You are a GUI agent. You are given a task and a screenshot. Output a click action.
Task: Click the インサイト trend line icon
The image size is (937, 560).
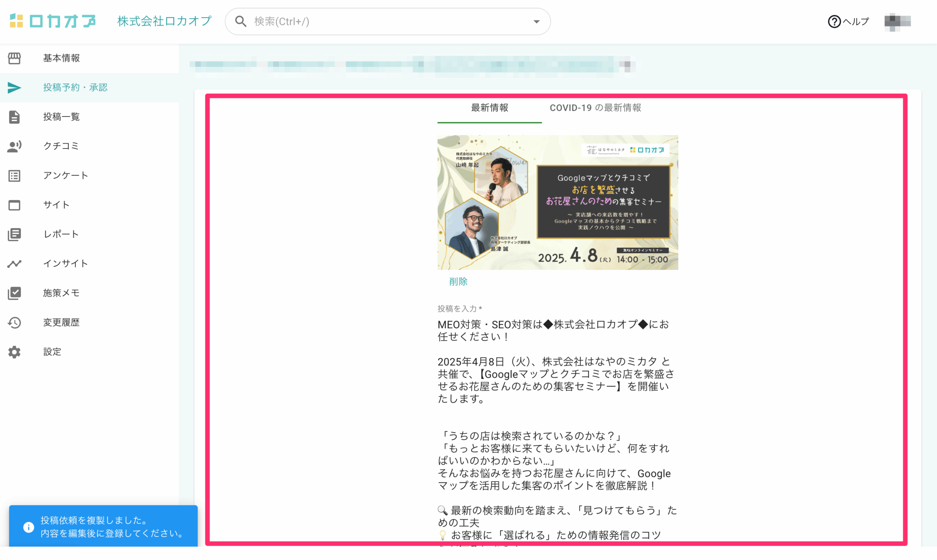(14, 264)
